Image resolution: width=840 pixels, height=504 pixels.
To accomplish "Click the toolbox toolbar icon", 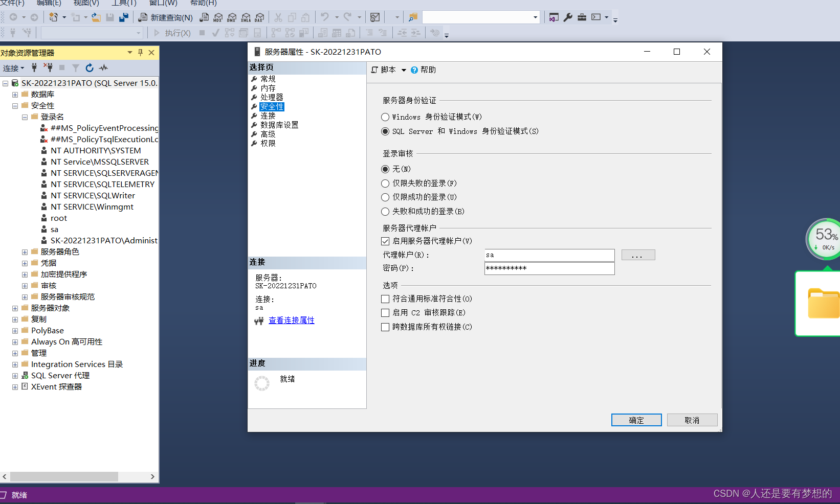I will click(582, 17).
